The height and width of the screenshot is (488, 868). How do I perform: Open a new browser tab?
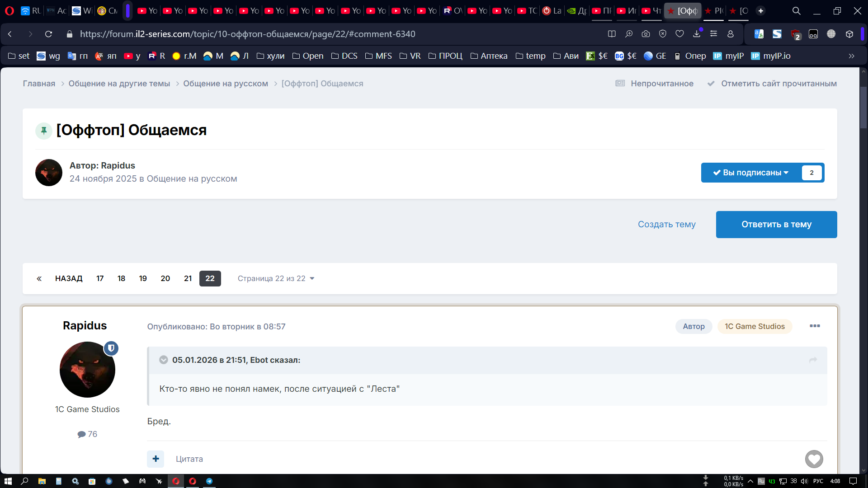click(761, 11)
